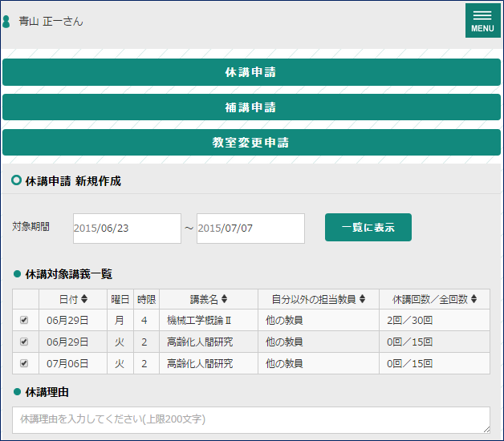Viewport: 504px width, 441px height.
Task: Open the MENU hamburger button
Action: 482,21
